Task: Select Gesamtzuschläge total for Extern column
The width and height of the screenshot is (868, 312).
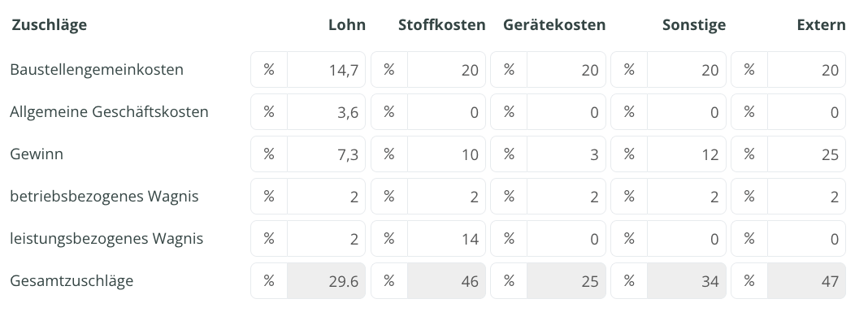Action: (x=806, y=281)
